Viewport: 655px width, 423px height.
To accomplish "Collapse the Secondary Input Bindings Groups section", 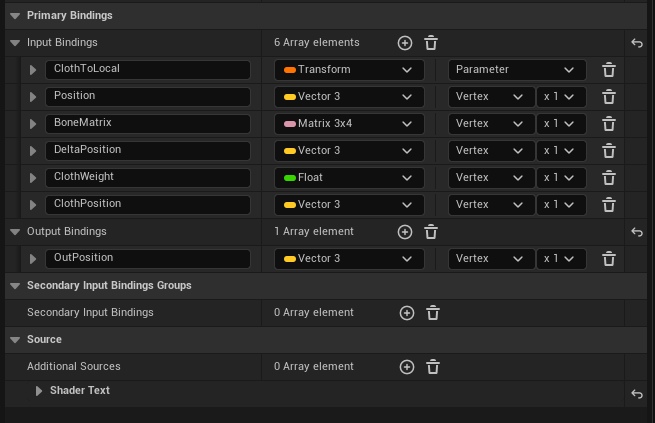I will 15,286.
